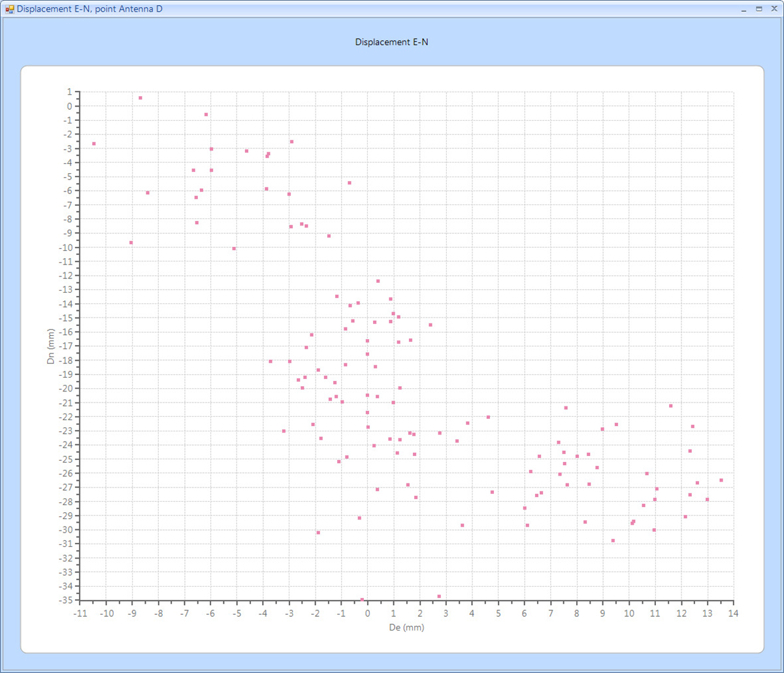
Task: Close the Displacement E-N window
Action: (774, 9)
